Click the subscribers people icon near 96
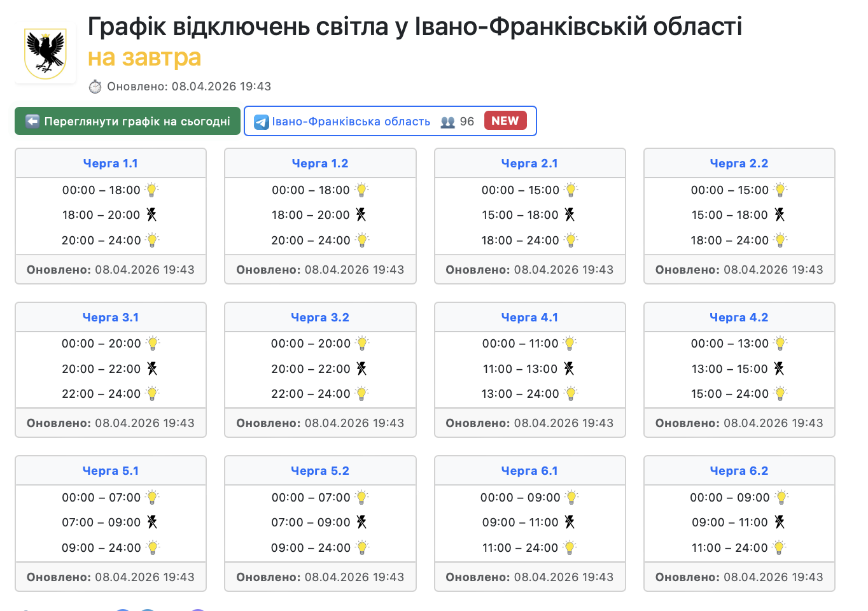 tap(448, 122)
